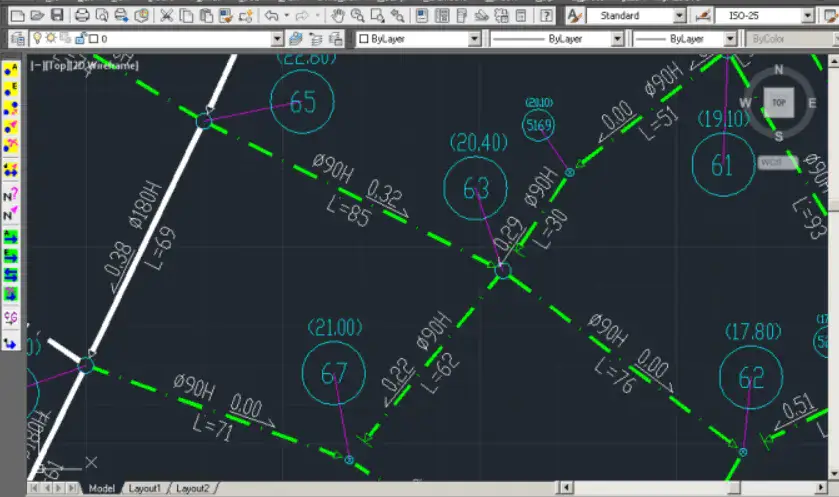This screenshot has height=497, width=839.
Task: Expand the ByLayer linetype dropdown
Action: point(617,39)
